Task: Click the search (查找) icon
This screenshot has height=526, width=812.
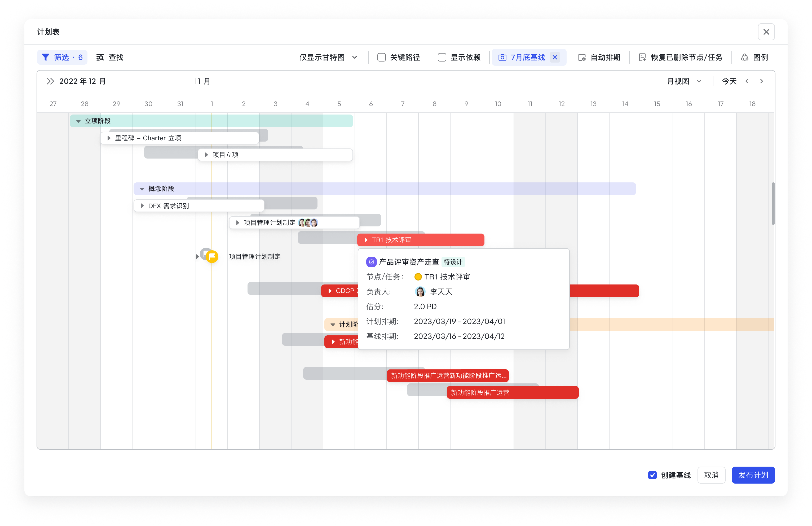Action: [x=100, y=57]
